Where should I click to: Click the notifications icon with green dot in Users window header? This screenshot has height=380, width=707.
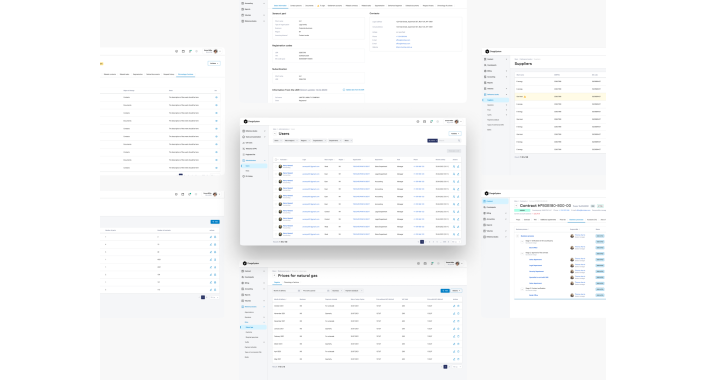[x=432, y=121]
